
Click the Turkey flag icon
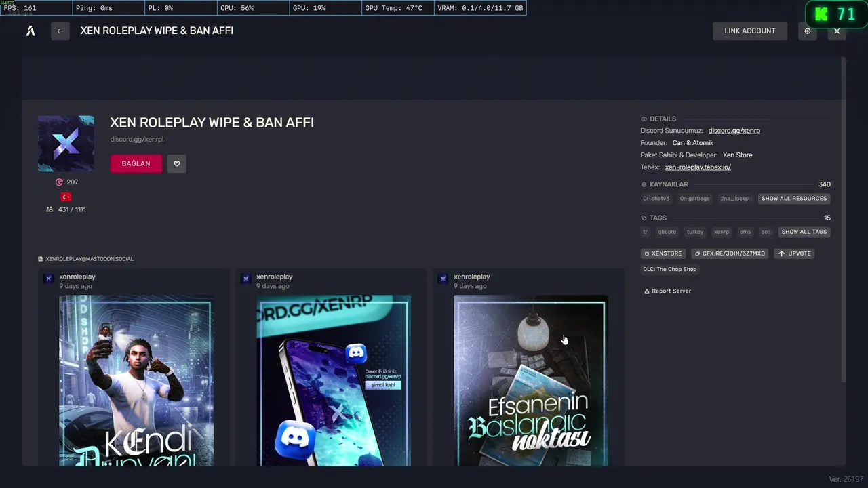[66, 197]
